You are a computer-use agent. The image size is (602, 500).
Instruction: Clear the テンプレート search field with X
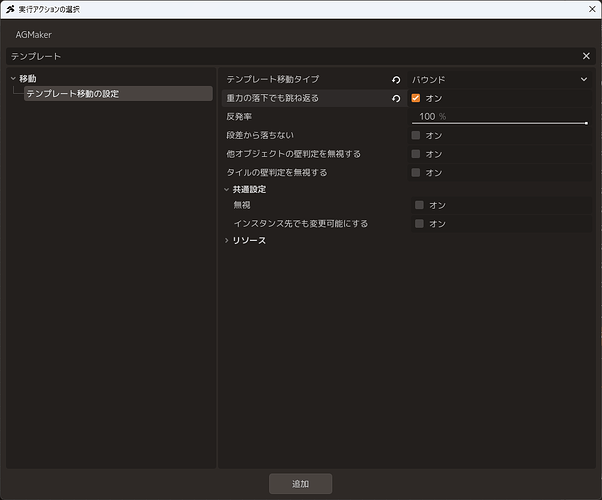[586, 56]
